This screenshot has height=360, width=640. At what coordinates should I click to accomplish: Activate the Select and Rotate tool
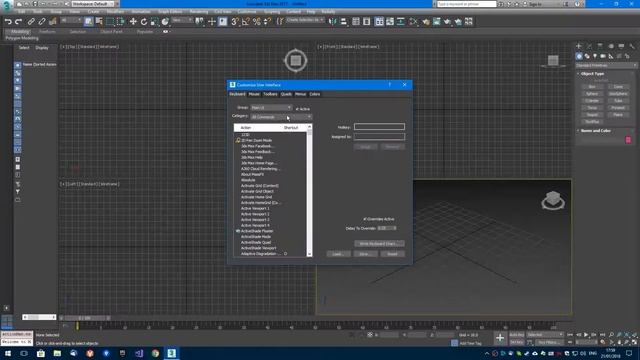coord(144,22)
